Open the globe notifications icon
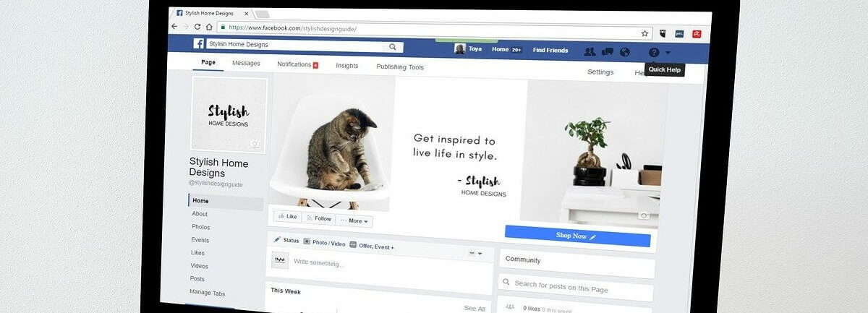868x313 pixels. click(625, 52)
